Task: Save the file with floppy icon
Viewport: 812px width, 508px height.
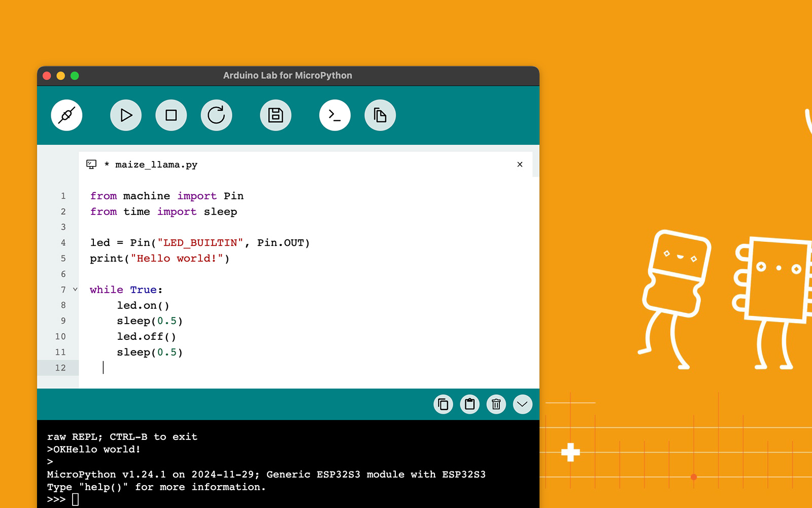Action: coord(276,115)
